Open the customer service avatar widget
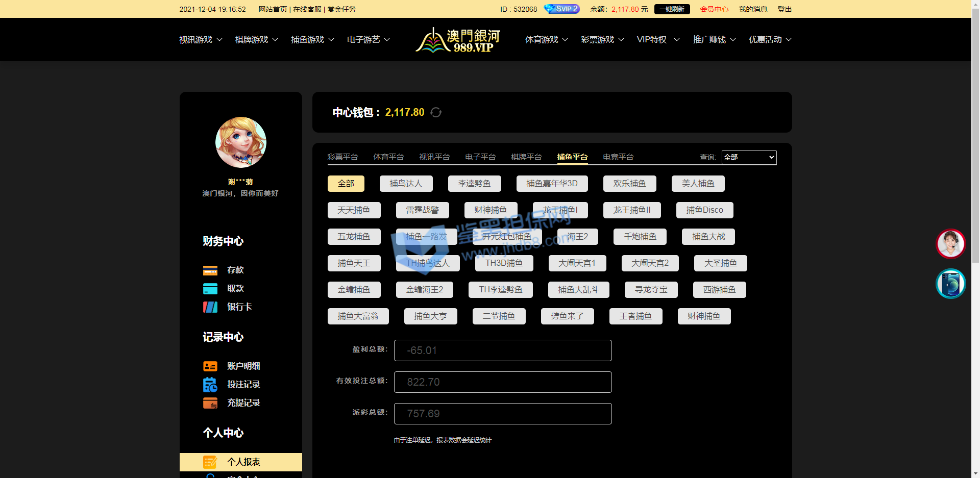The image size is (980, 478). [950, 243]
